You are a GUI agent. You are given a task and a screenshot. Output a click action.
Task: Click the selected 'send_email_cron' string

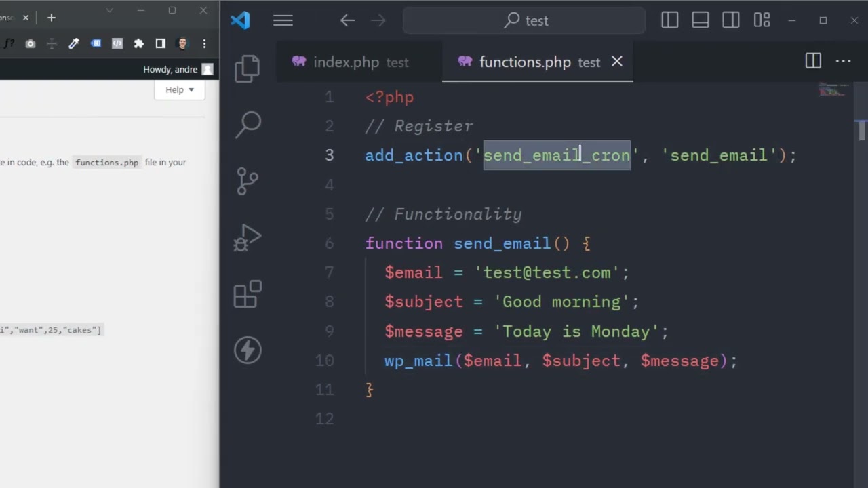557,155
